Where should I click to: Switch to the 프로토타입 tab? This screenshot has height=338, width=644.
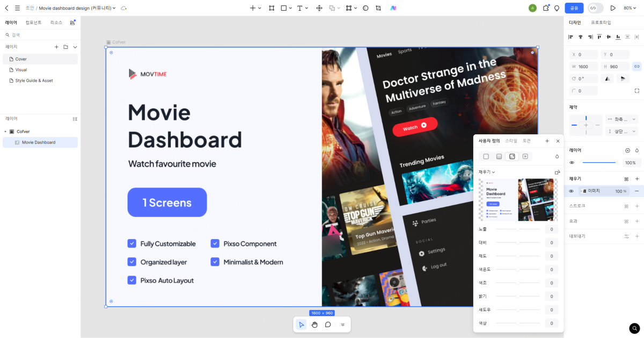(601, 23)
